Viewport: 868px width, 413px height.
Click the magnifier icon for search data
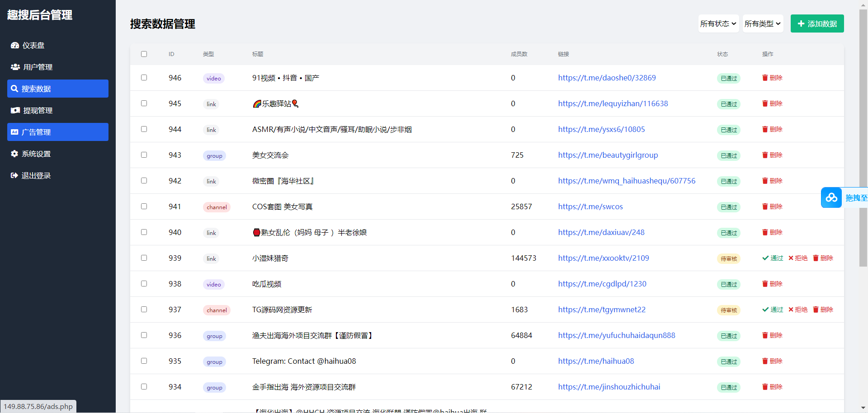14,89
